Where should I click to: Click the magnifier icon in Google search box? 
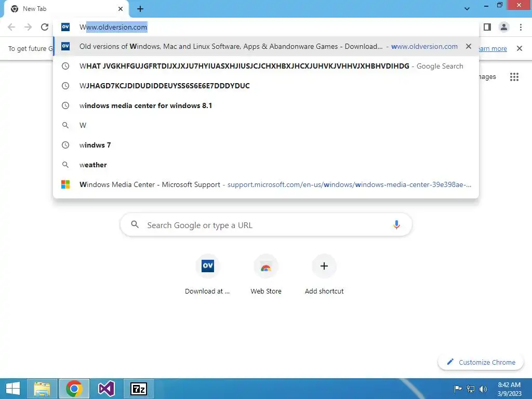(135, 224)
